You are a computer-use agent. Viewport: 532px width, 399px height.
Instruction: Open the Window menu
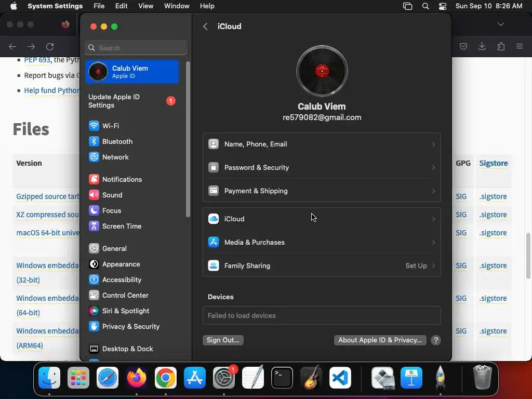177,6
